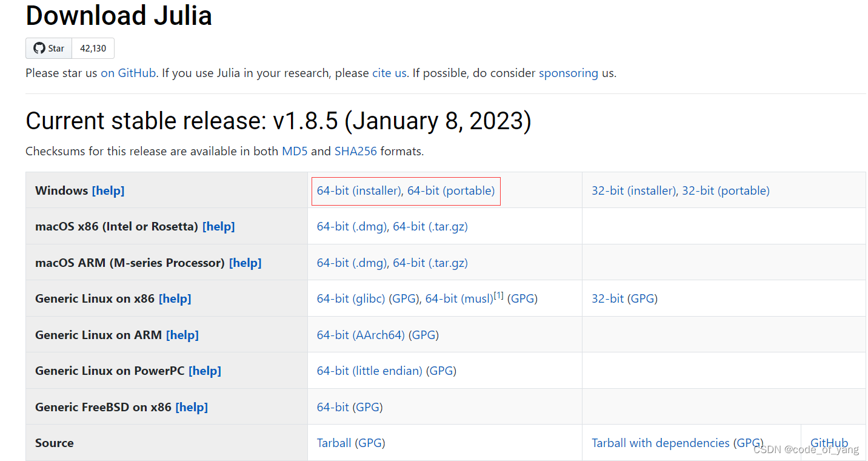
Task: Open the 42,130 stargazers count
Action: tap(93, 49)
